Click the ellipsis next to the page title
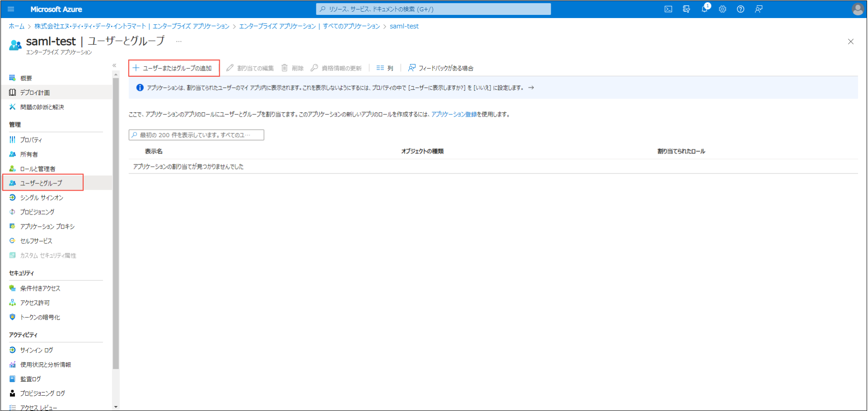868x411 pixels. [x=179, y=42]
